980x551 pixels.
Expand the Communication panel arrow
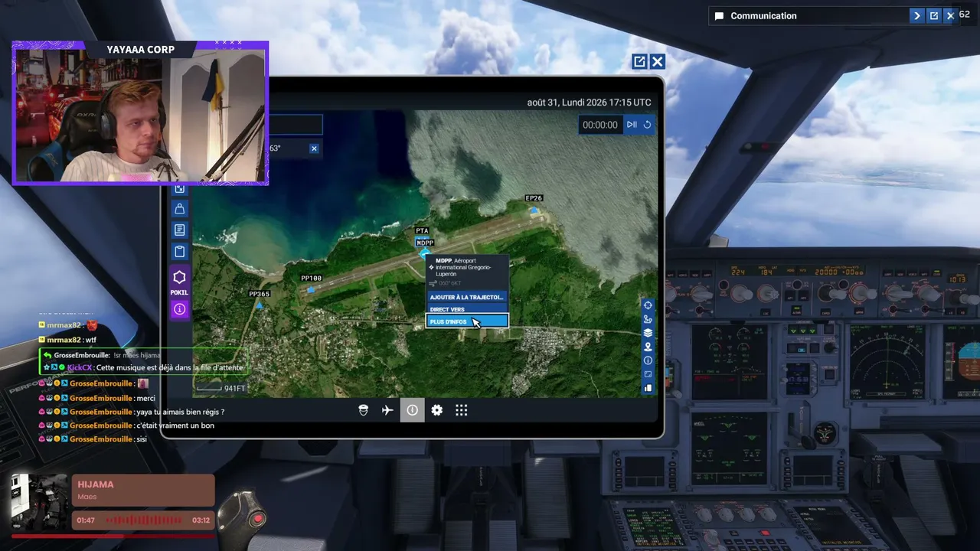click(x=917, y=15)
